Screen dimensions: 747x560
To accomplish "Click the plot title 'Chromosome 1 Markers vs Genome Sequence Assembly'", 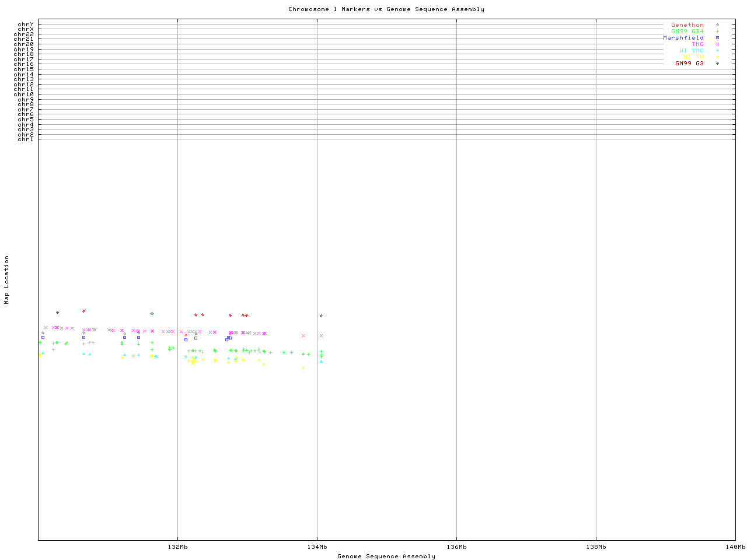I will (x=386, y=9).
